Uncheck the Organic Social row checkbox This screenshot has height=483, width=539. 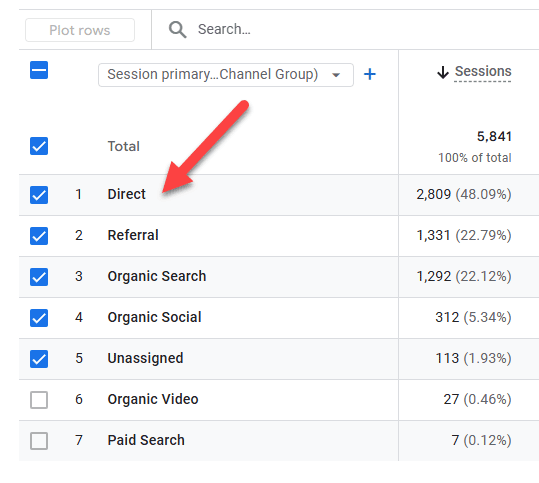coord(39,318)
